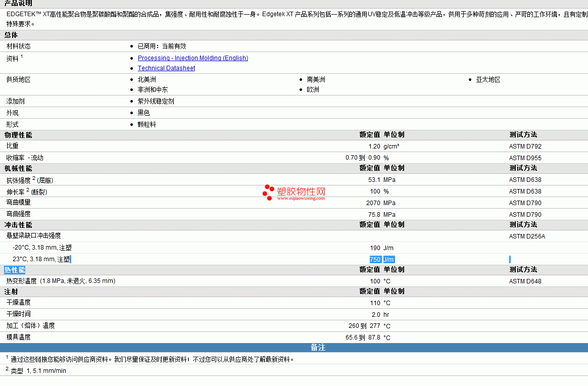Image resolution: width=588 pixels, height=386 pixels.
Task: Select the text 已商用：当前有效
Action: click(162, 46)
